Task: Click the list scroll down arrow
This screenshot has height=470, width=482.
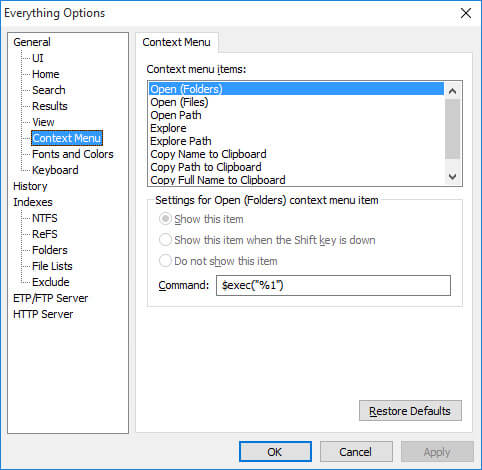Action: click(452, 176)
